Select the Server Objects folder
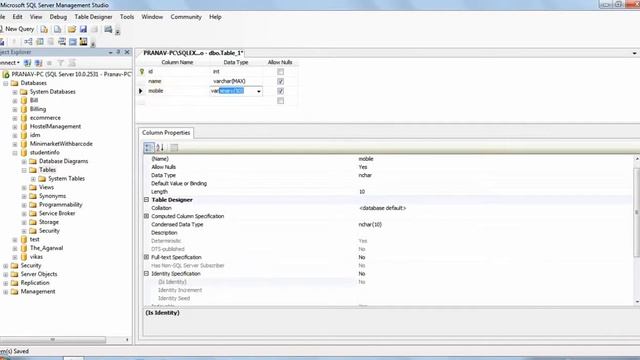This screenshot has width=640, height=360. click(39, 274)
